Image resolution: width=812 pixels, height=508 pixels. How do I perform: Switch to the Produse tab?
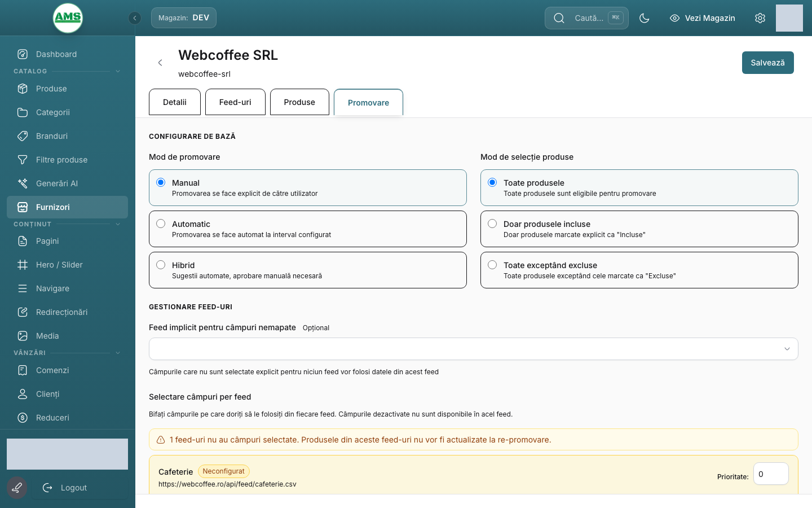299,102
